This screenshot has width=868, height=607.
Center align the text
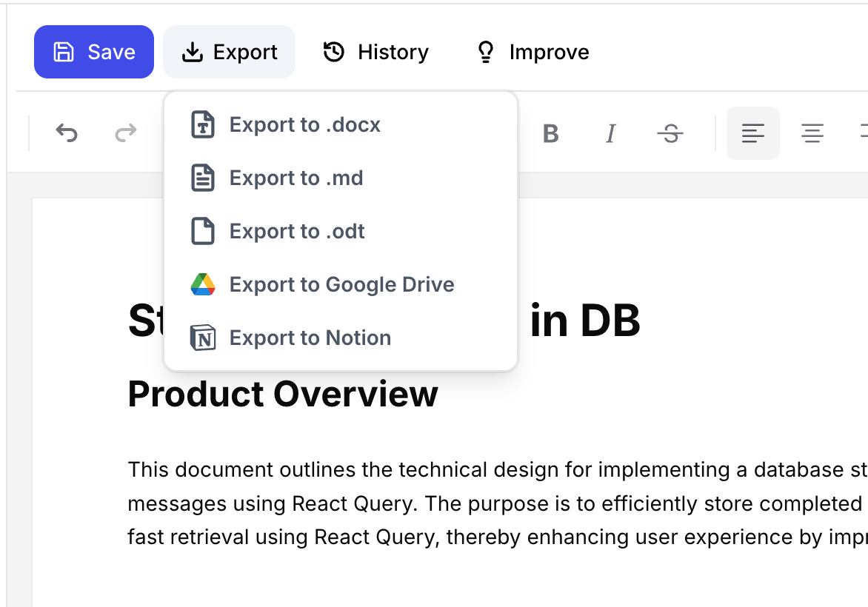[812, 133]
